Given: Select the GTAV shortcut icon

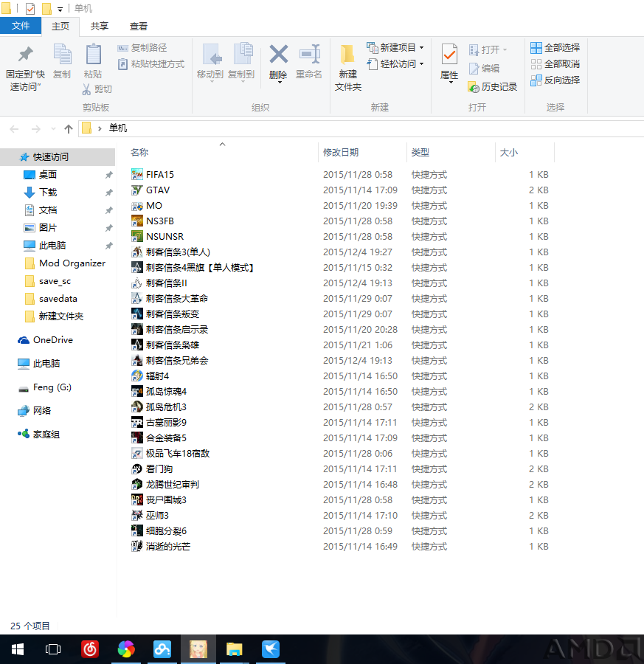Looking at the screenshot, I should (x=136, y=190).
